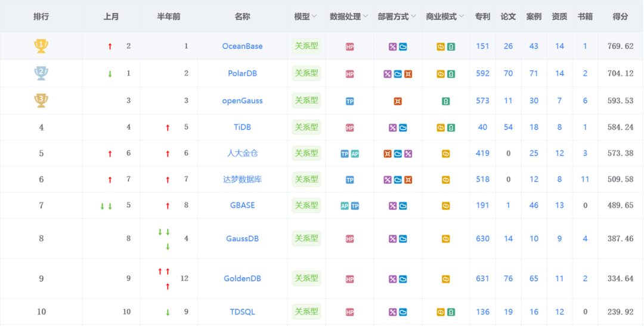
Task: Open the GaussDB database link
Action: [242, 238]
